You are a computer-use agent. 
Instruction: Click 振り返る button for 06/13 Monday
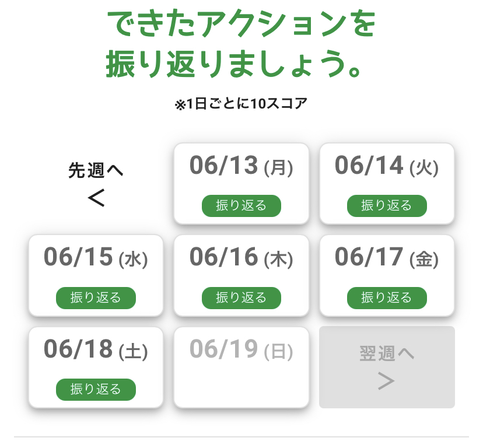pyautogui.click(x=241, y=206)
